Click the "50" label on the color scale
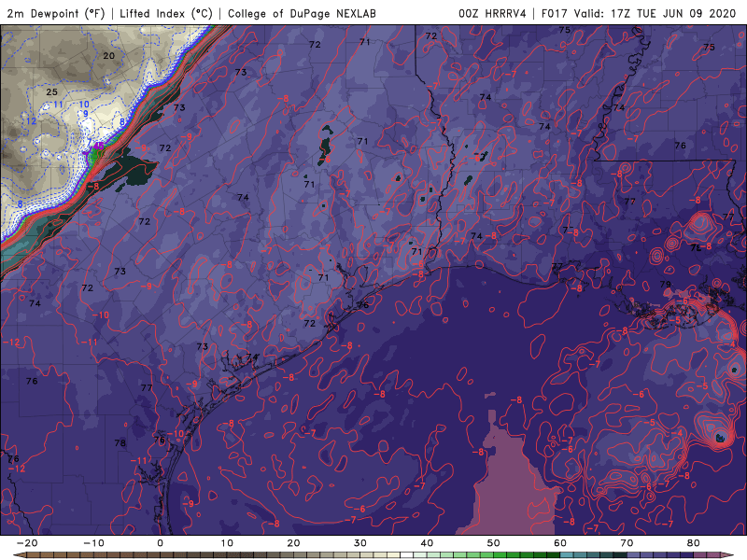 [x=494, y=543]
